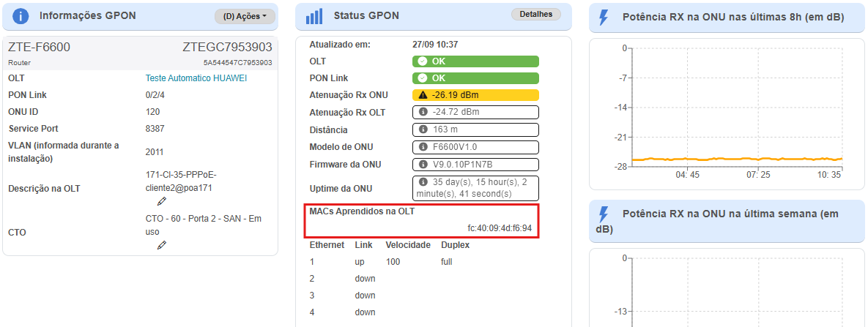Image resolution: width=868 pixels, height=327 pixels.
Task: Click the ZTEGC7953903 serial number
Action: click(x=227, y=48)
